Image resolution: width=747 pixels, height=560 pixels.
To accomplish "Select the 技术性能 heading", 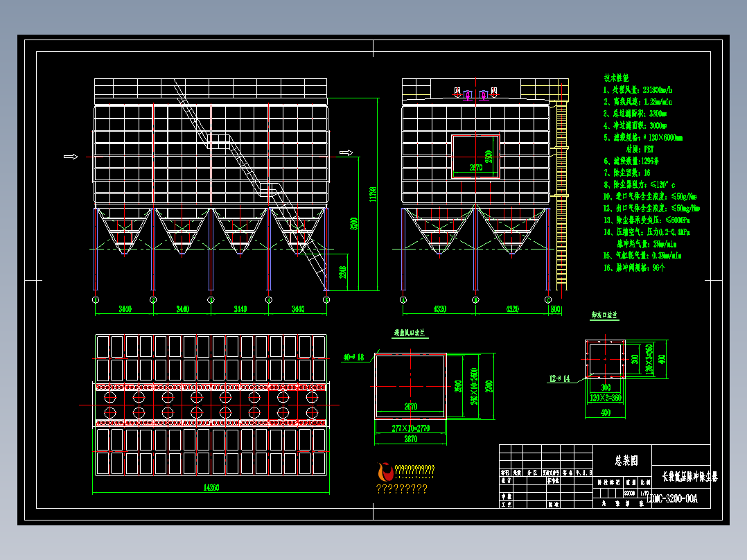I will tap(617, 78).
